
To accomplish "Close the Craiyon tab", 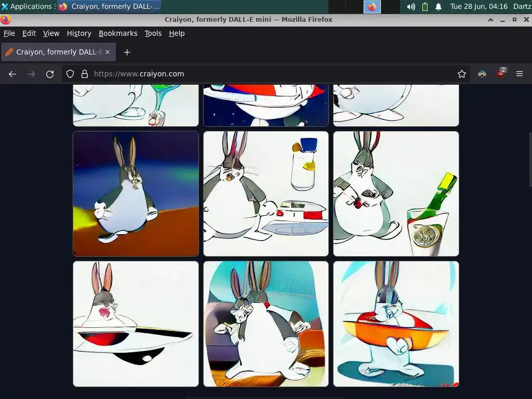I will click(108, 52).
